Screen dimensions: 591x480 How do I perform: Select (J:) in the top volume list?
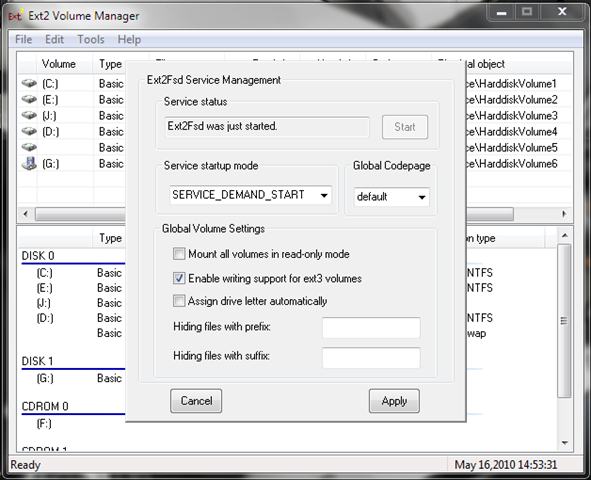point(49,116)
